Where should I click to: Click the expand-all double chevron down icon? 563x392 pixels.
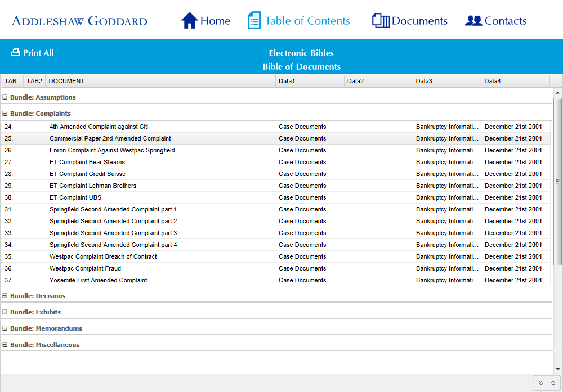point(540,383)
